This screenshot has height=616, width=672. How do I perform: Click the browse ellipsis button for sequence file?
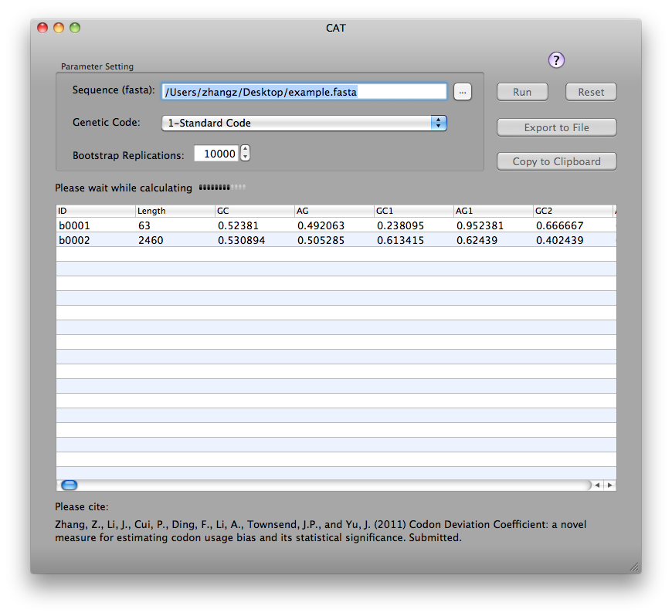[463, 92]
